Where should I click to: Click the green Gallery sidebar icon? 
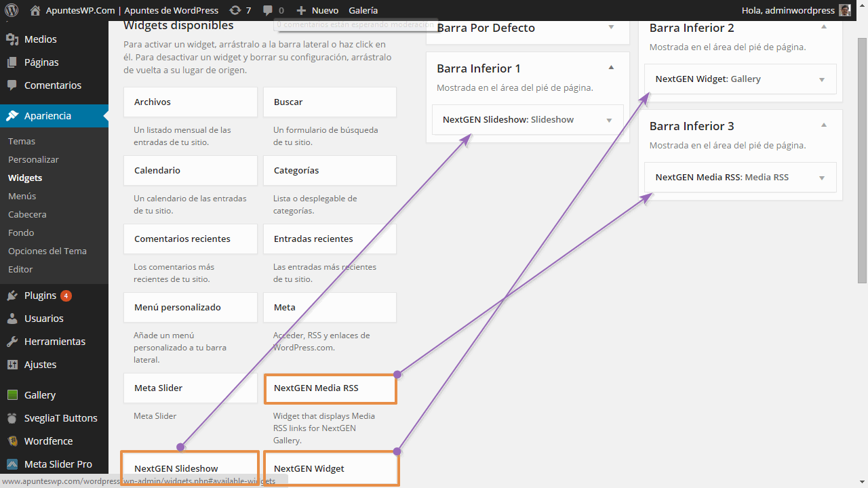12,395
